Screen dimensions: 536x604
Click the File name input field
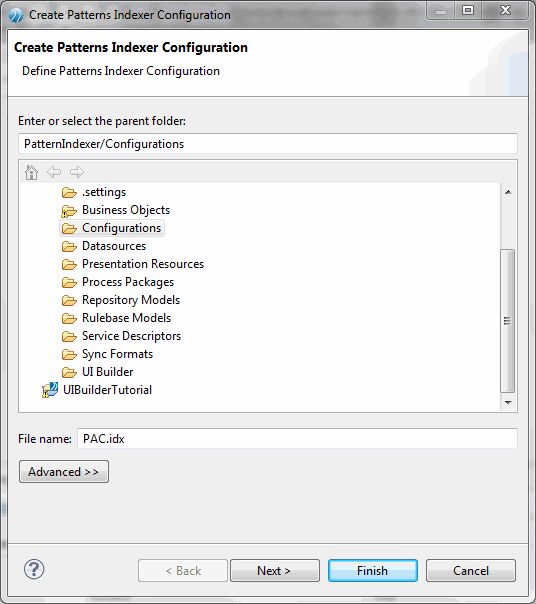point(297,439)
